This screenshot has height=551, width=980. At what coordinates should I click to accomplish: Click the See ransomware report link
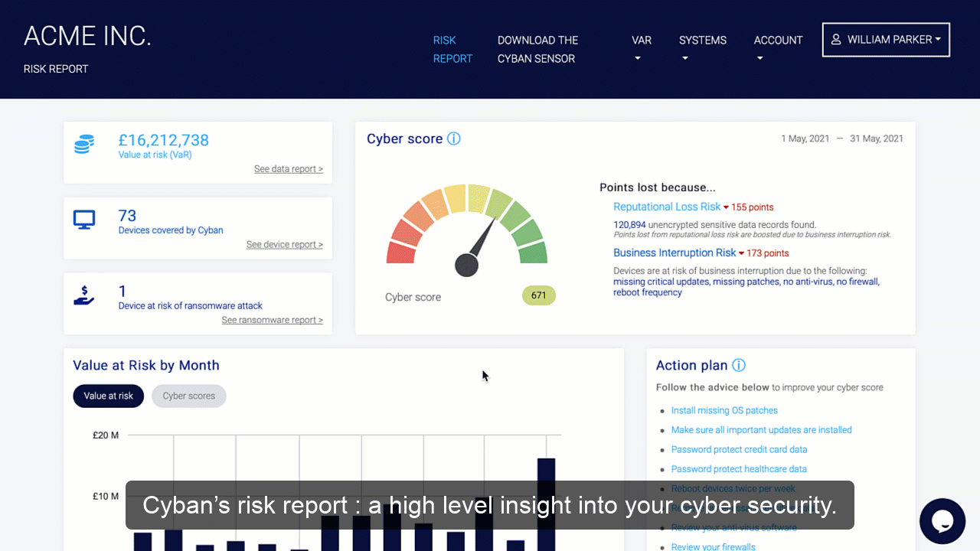tap(272, 320)
